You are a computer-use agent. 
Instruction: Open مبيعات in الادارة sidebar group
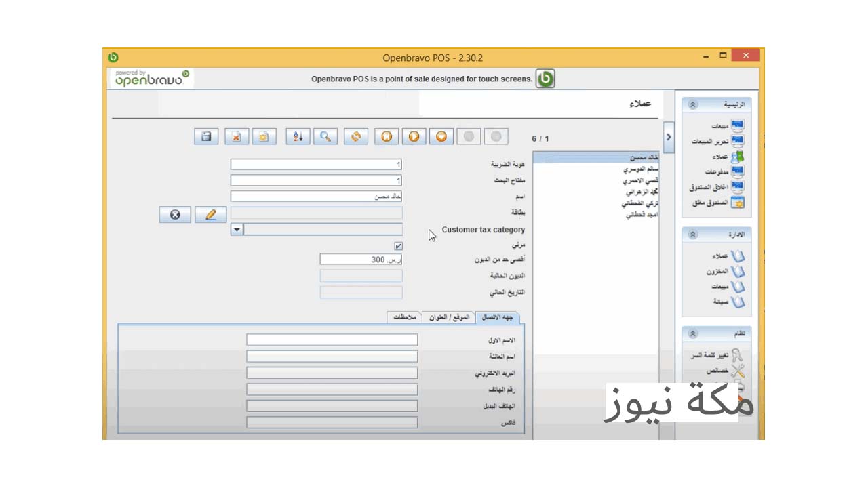tap(727, 287)
